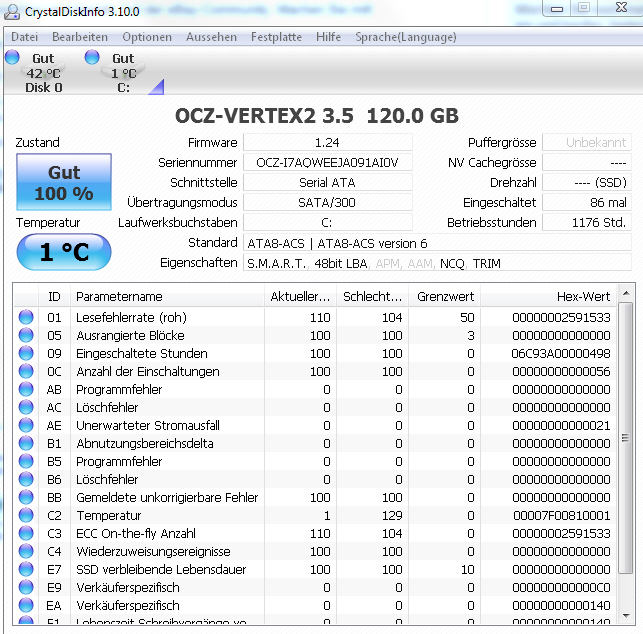Click status orb of Eingeschaltete Stunden row
Image resolution: width=643 pixels, height=634 pixels.
coord(26,353)
